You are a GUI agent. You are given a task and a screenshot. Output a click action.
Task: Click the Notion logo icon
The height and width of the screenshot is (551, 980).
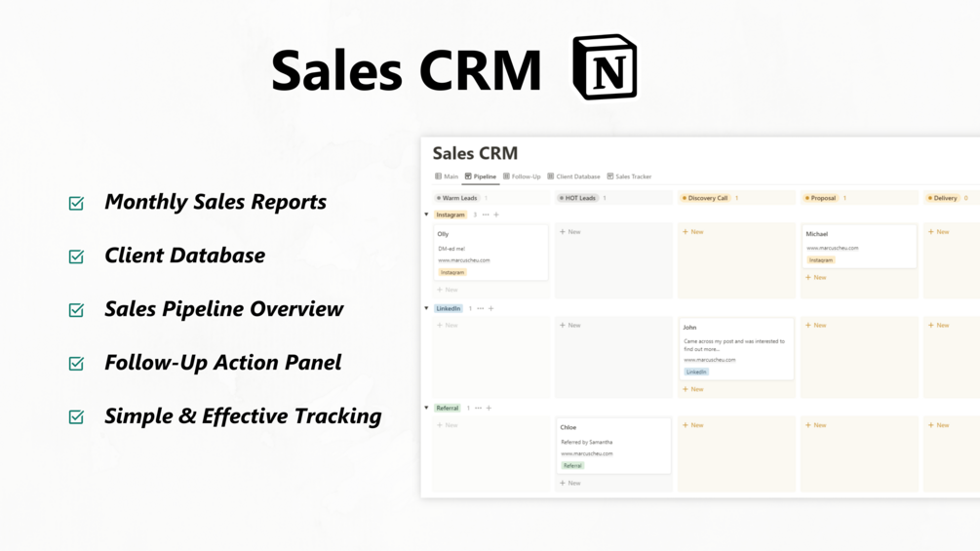point(605,67)
